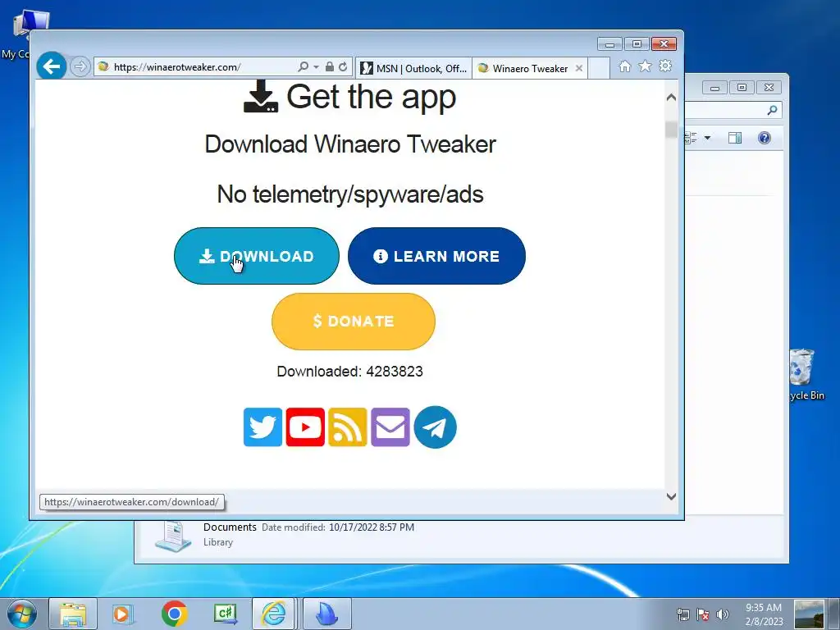Click the vertical scrollbar thumb
This screenshot has height=630, width=840.
pos(671,130)
